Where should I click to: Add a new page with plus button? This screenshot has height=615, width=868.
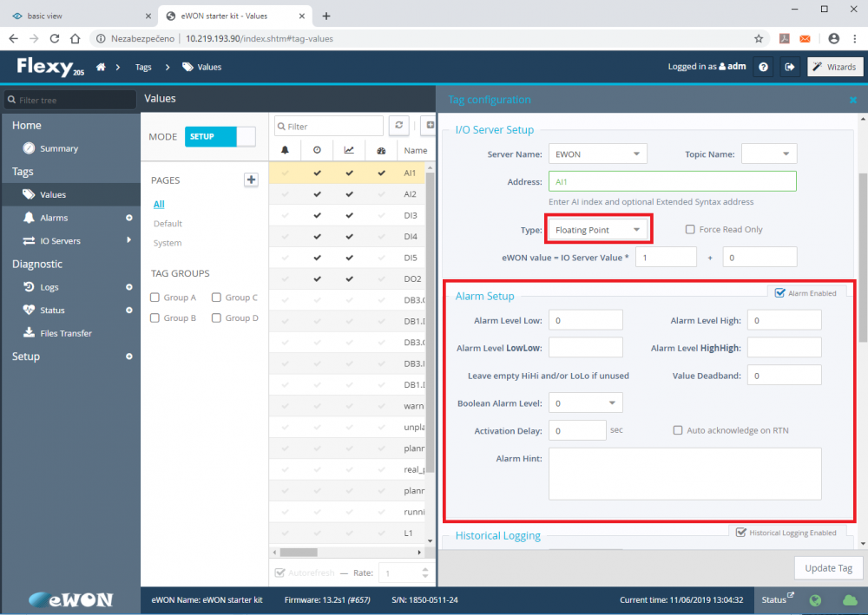coord(252,180)
